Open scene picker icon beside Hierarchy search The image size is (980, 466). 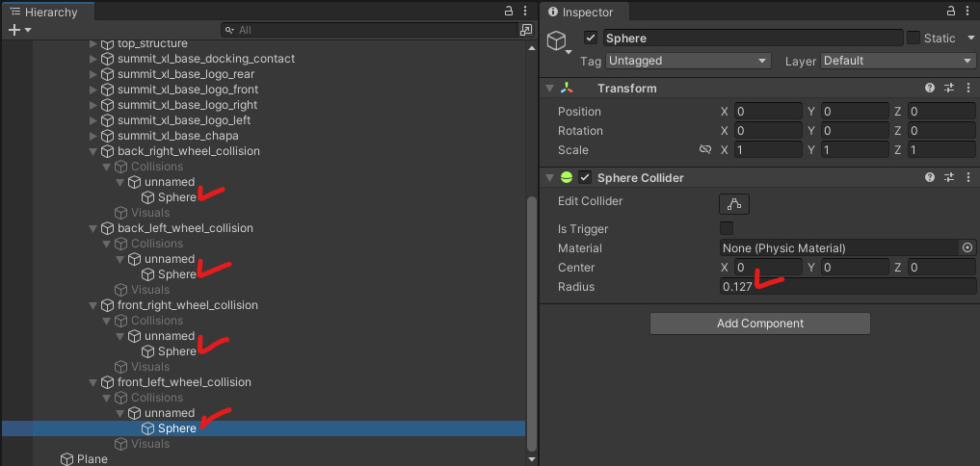click(x=526, y=30)
